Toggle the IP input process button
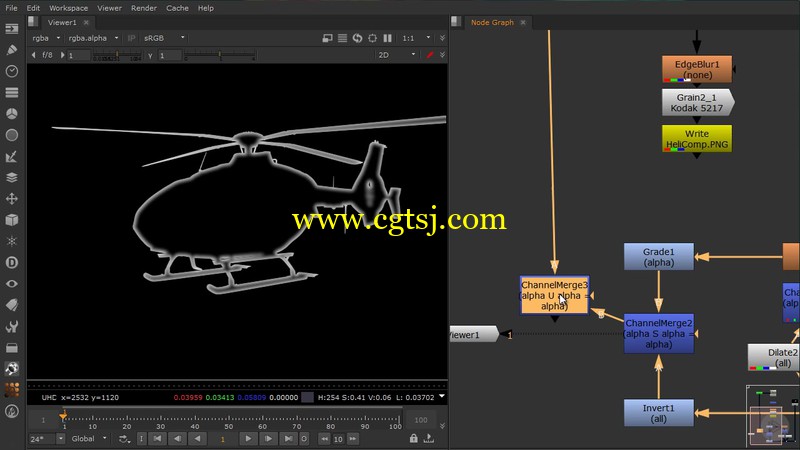 pos(131,38)
